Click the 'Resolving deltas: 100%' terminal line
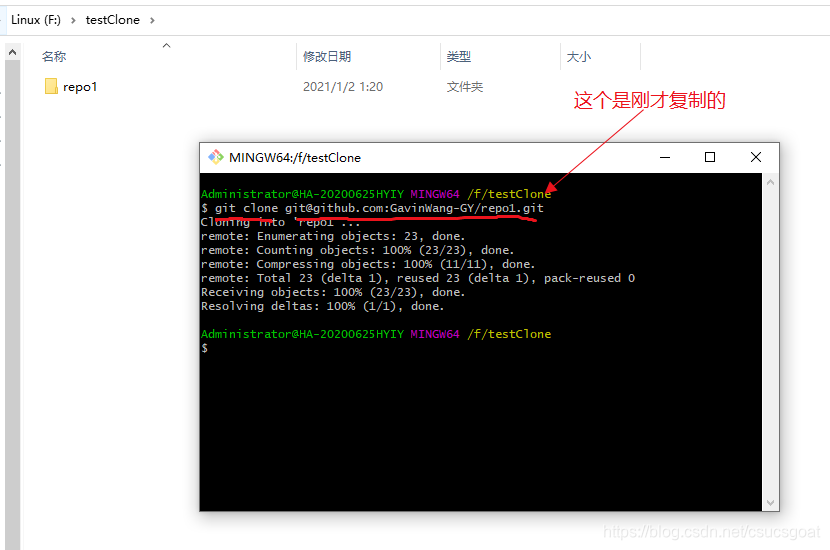The image size is (830, 550). [x=322, y=306]
